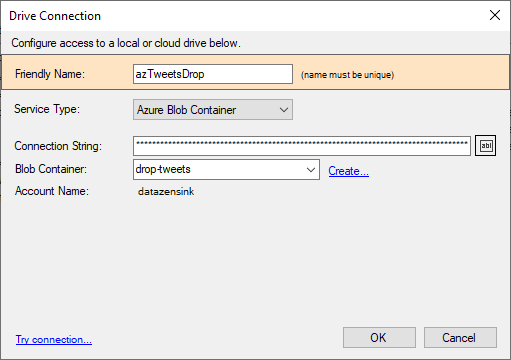Open the Create... blob container link
This screenshot has width=511, height=360.
pyautogui.click(x=349, y=171)
